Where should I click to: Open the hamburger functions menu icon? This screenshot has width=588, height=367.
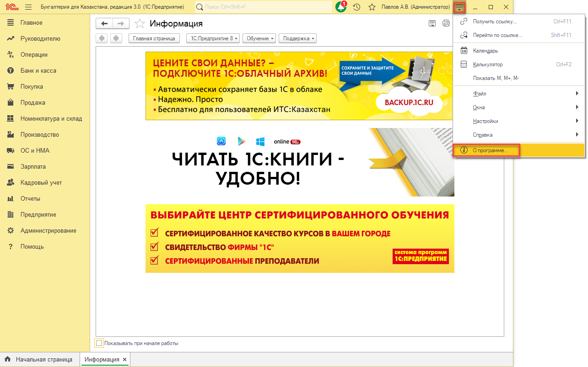pyautogui.click(x=28, y=7)
